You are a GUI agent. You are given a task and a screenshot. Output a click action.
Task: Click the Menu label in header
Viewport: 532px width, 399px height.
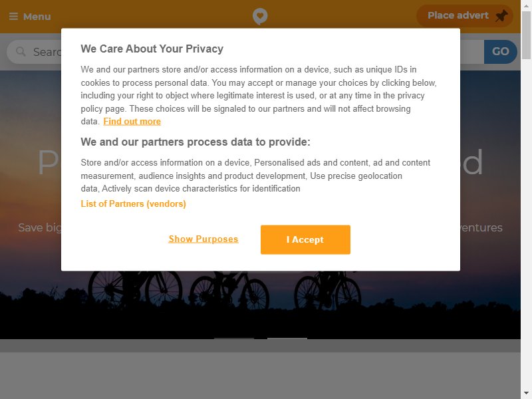click(37, 17)
